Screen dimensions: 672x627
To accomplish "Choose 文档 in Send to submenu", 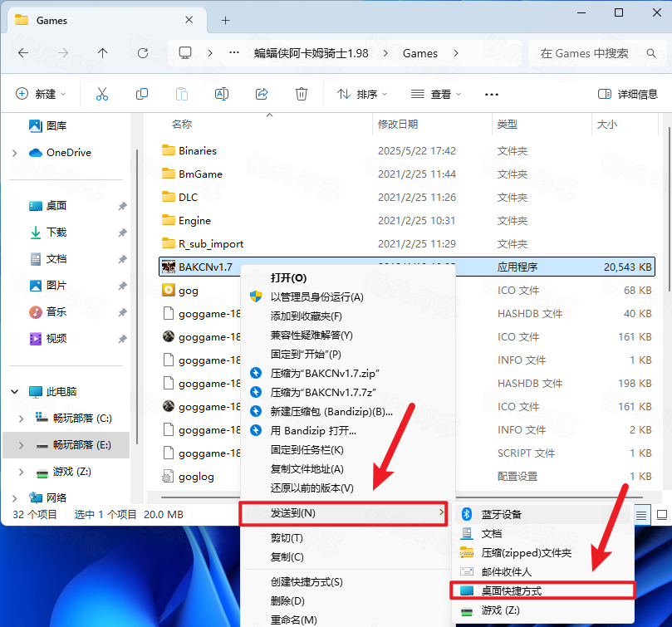I will [542, 533].
